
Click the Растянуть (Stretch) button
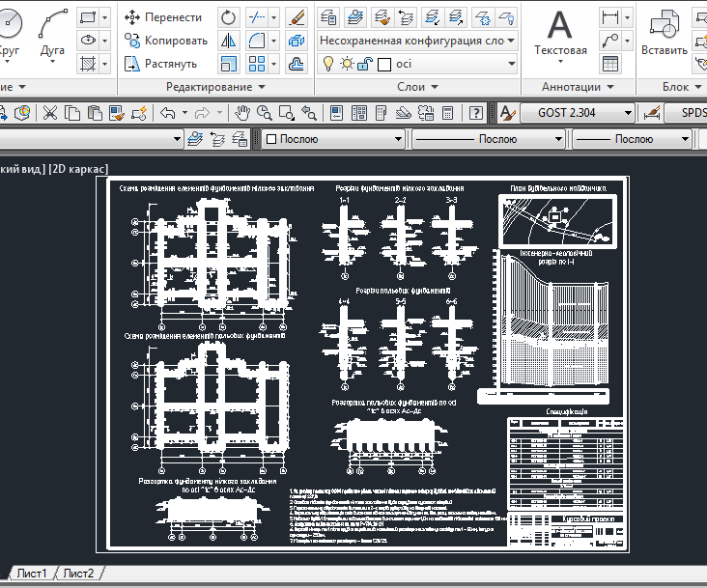click(161, 64)
